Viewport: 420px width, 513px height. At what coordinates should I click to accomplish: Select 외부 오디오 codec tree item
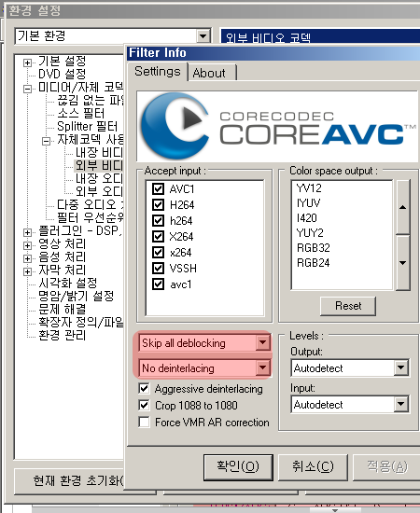coord(99,191)
